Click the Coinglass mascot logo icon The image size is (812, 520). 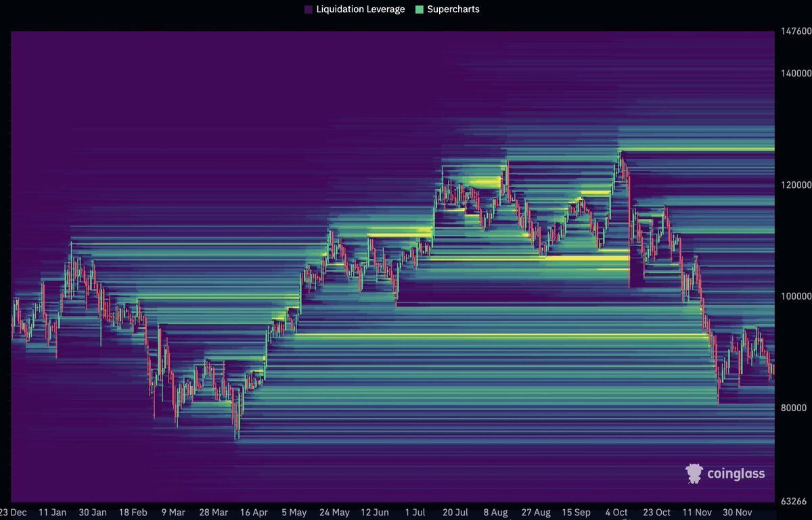694,473
